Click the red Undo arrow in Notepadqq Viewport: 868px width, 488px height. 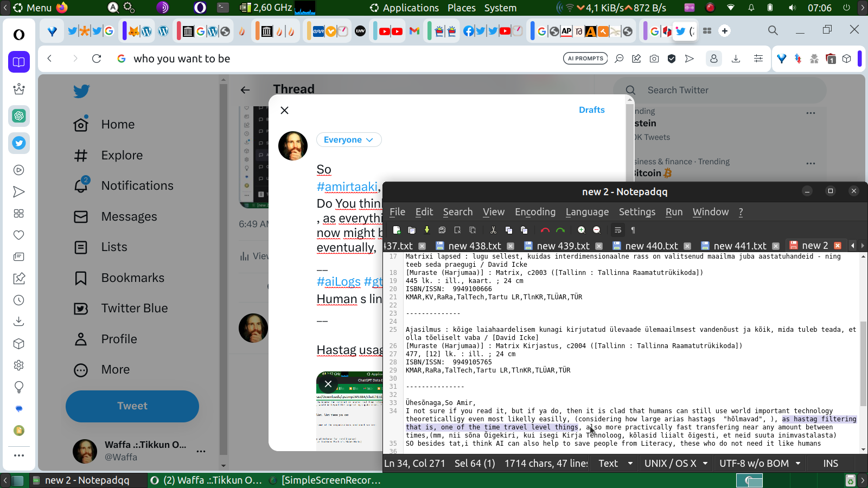click(x=545, y=230)
